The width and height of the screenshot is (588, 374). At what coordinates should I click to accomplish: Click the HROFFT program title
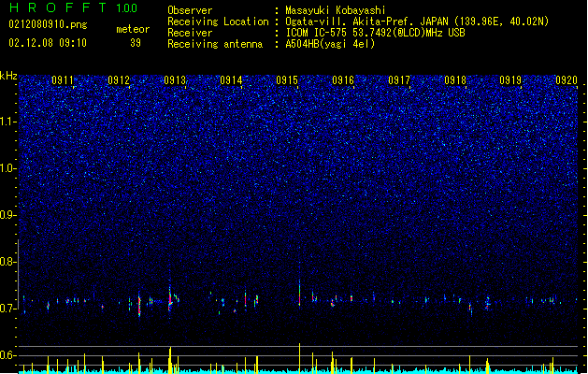tap(57, 7)
